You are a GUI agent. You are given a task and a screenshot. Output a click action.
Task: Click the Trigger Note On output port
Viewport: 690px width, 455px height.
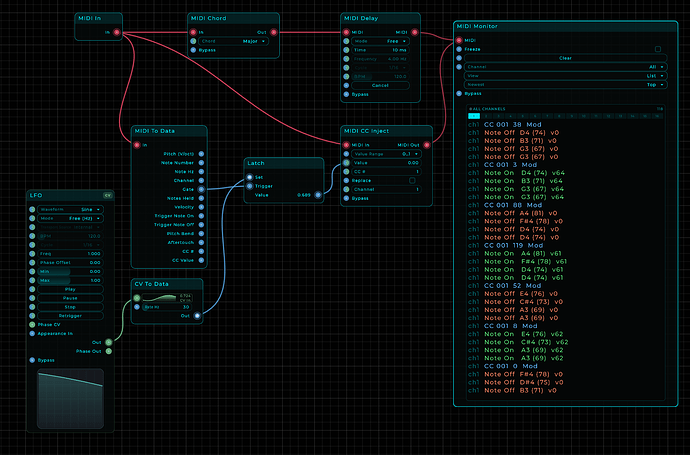pyautogui.click(x=201, y=216)
